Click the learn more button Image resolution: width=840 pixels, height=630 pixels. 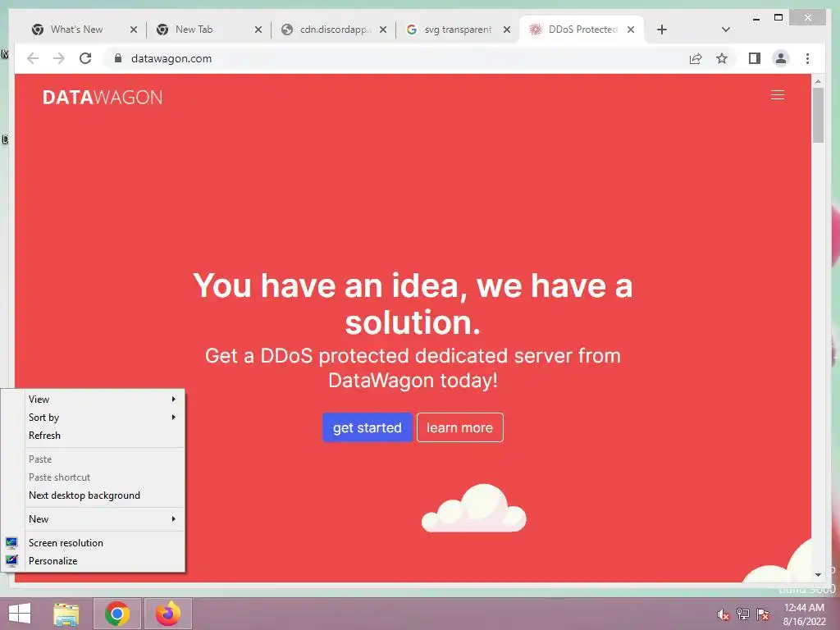[x=459, y=427]
